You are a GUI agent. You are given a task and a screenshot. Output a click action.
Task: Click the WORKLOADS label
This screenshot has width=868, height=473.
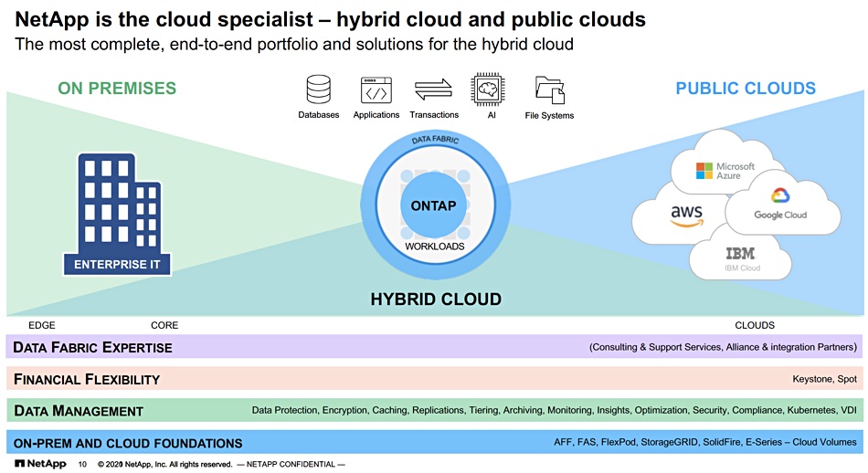click(435, 247)
